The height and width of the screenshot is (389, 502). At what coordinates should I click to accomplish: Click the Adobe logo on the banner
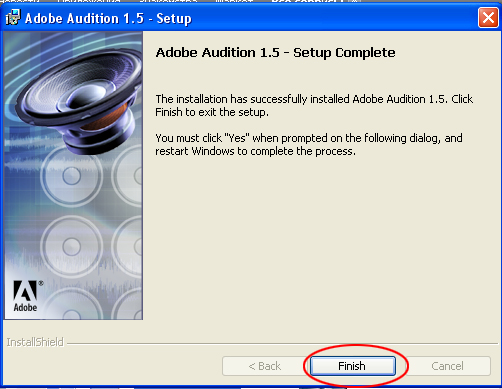coord(25,291)
